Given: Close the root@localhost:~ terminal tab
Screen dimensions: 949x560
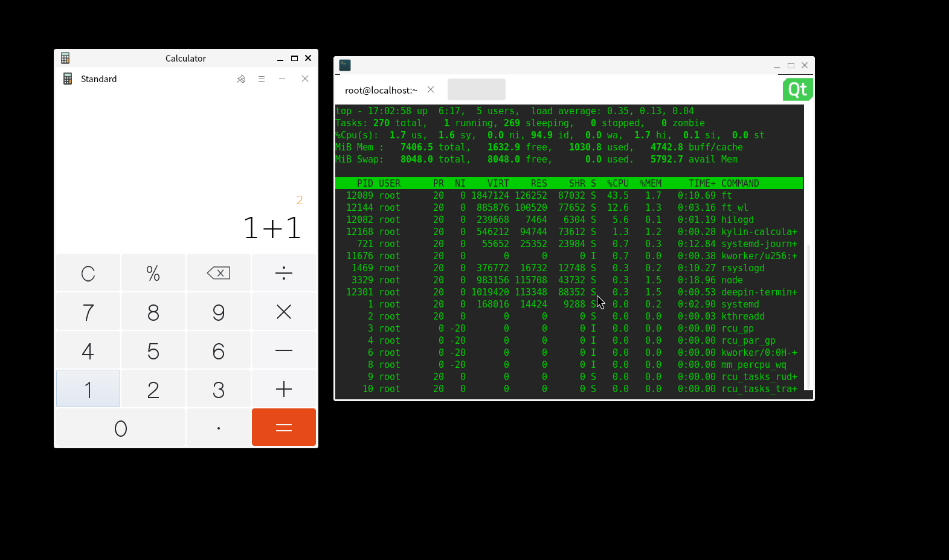Looking at the screenshot, I should click(x=431, y=89).
